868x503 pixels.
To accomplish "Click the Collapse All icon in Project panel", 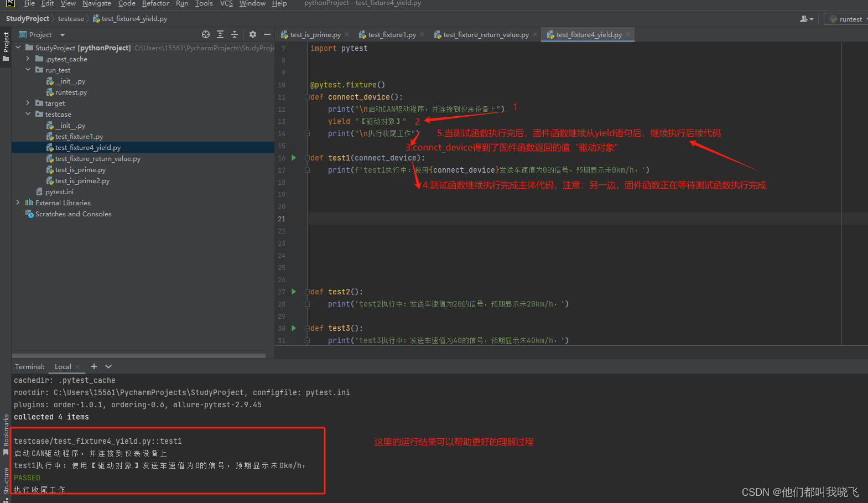I will click(235, 34).
